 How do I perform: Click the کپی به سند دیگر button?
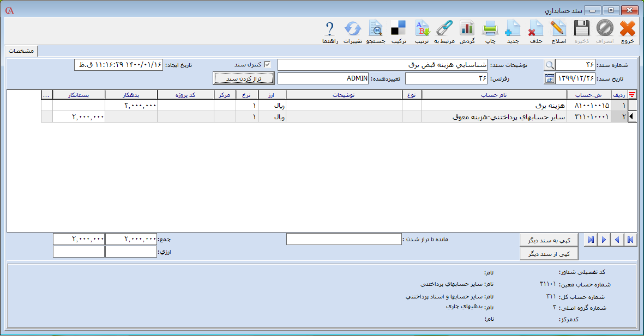pyautogui.click(x=549, y=240)
